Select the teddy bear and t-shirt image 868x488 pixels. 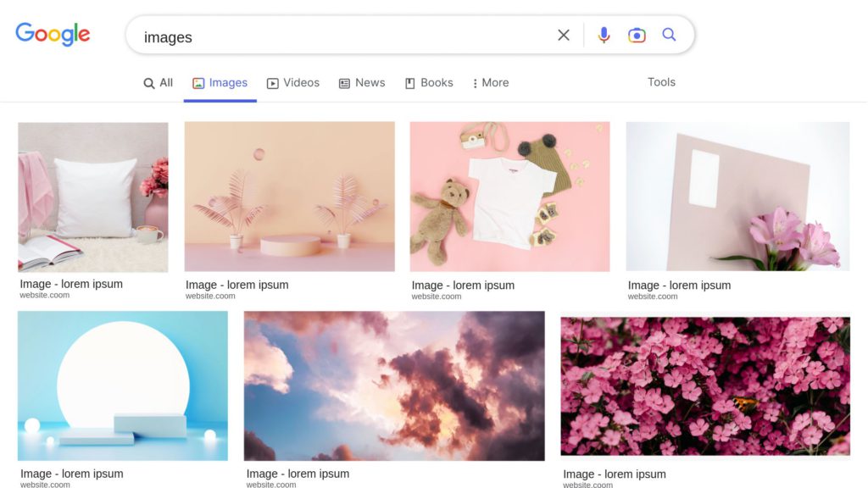509,197
